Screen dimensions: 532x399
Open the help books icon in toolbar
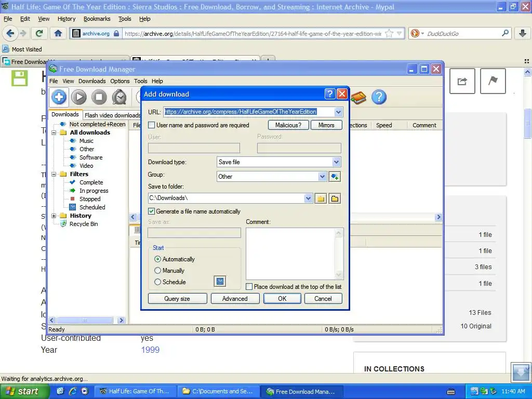coord(358,98)
